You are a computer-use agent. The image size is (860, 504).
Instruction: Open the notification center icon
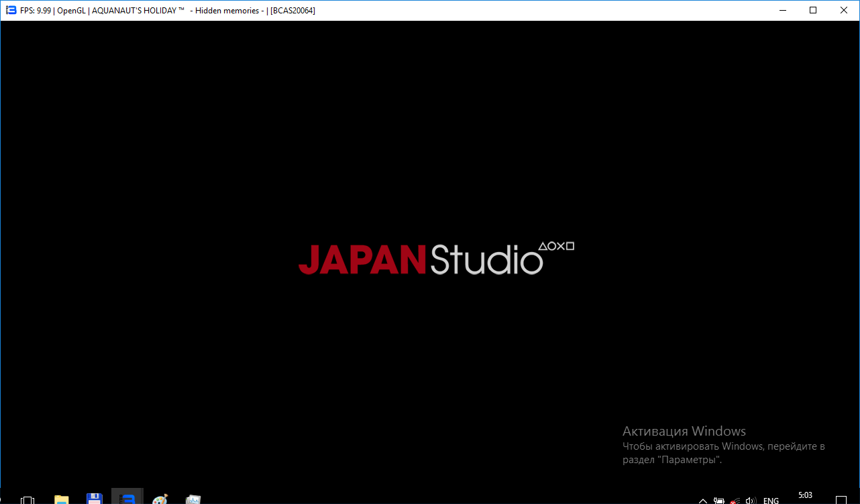(x=841, y=499)
